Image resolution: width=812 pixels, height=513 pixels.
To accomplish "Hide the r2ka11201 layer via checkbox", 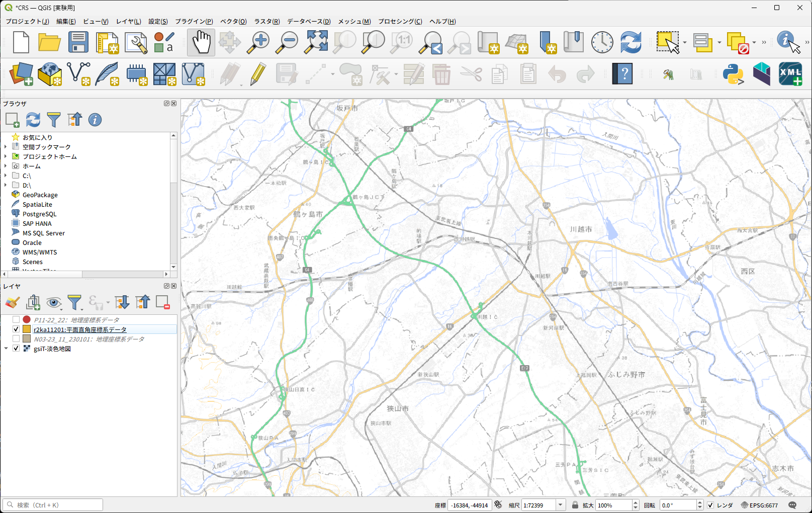I will (x=16, y=329).
